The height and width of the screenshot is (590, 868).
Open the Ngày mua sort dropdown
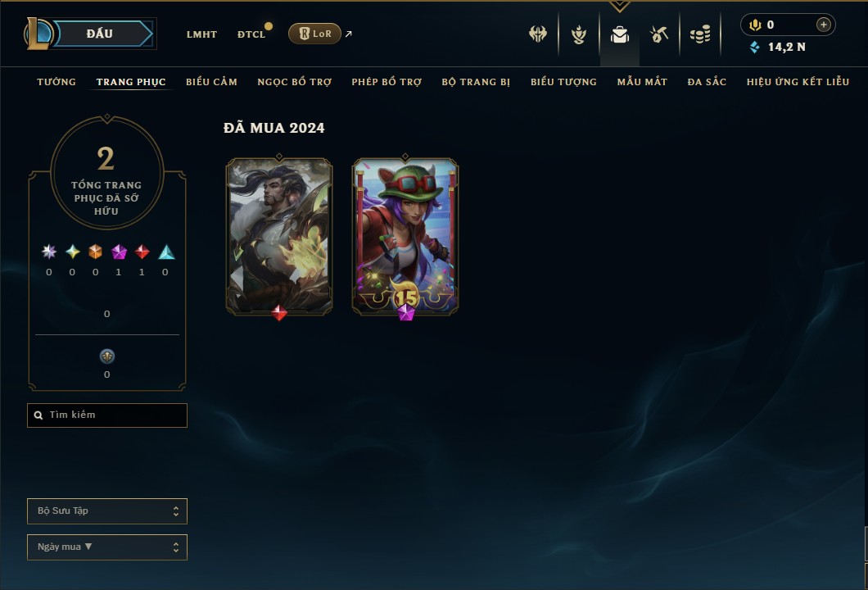(107, 547)
